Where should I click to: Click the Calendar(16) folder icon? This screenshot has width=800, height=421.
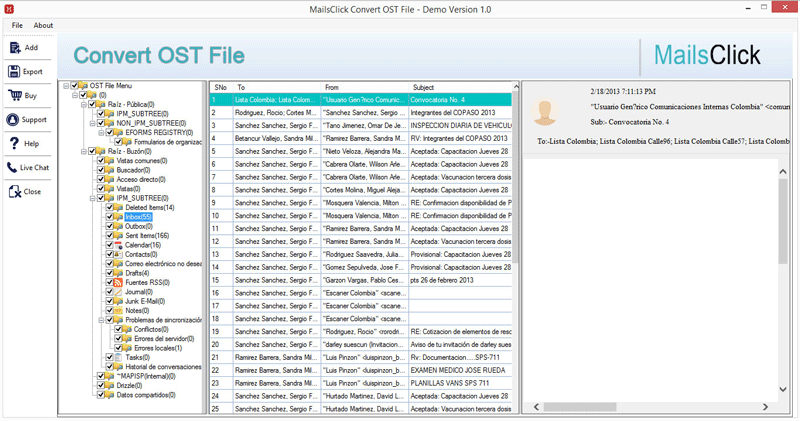tap(118, 245)
